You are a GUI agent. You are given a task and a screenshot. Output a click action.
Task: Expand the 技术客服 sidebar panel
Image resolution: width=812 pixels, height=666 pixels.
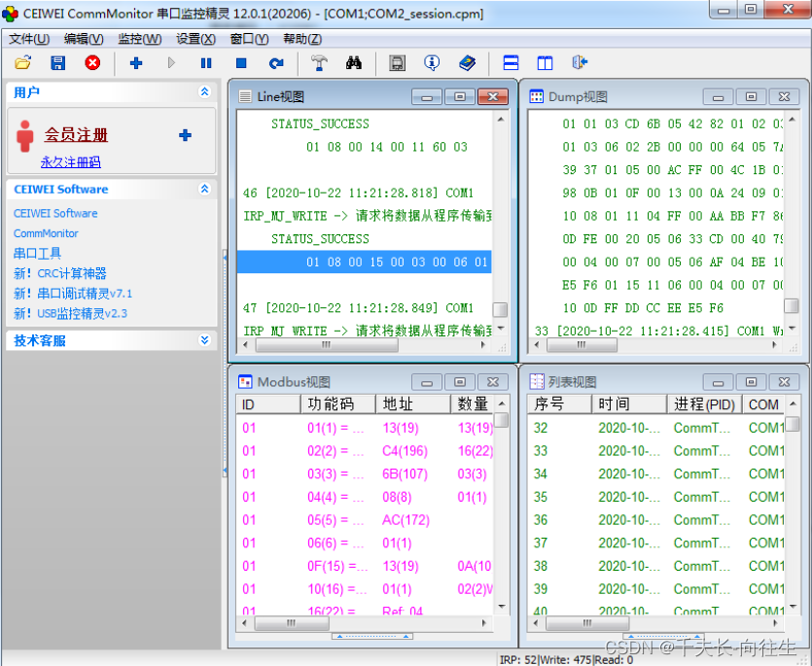(204, 340)
